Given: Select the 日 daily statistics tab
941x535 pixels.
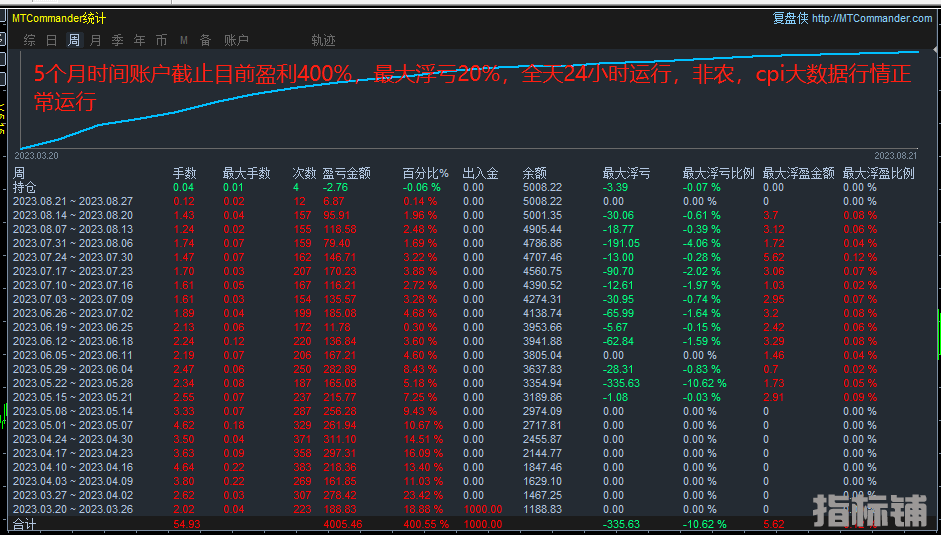Looking at the screenshot, I should (51, 40).
